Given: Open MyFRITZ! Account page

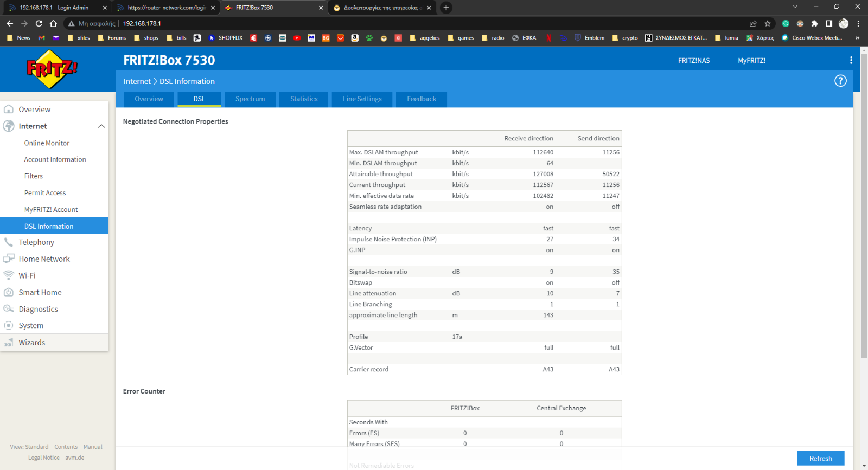Looking at the screenshot, I should point(51,210).
